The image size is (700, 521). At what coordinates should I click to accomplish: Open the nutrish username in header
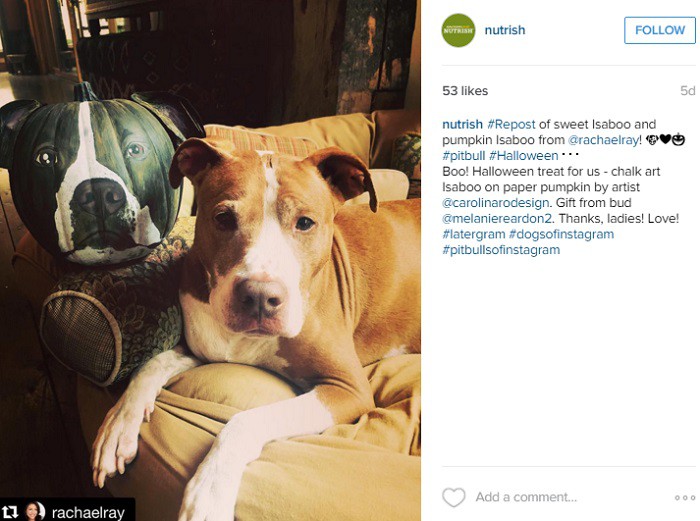pyautogui.click(x=505, y=30)
